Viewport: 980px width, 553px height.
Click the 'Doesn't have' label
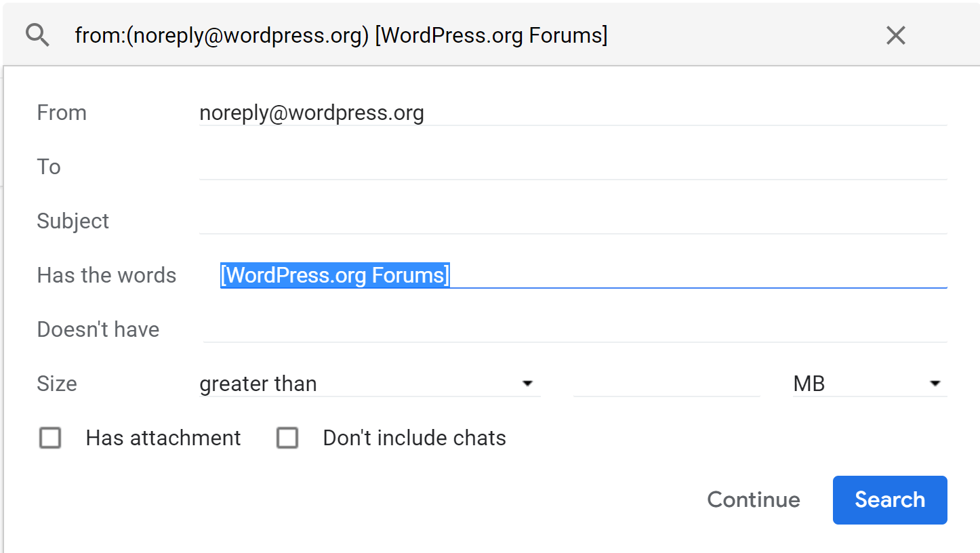[98, 329]
